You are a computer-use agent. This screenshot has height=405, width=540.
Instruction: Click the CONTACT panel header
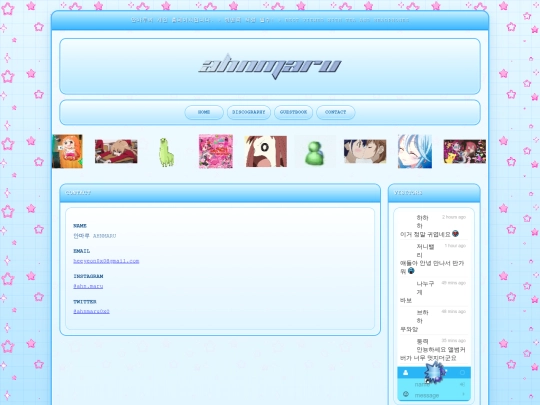(220, 193)
